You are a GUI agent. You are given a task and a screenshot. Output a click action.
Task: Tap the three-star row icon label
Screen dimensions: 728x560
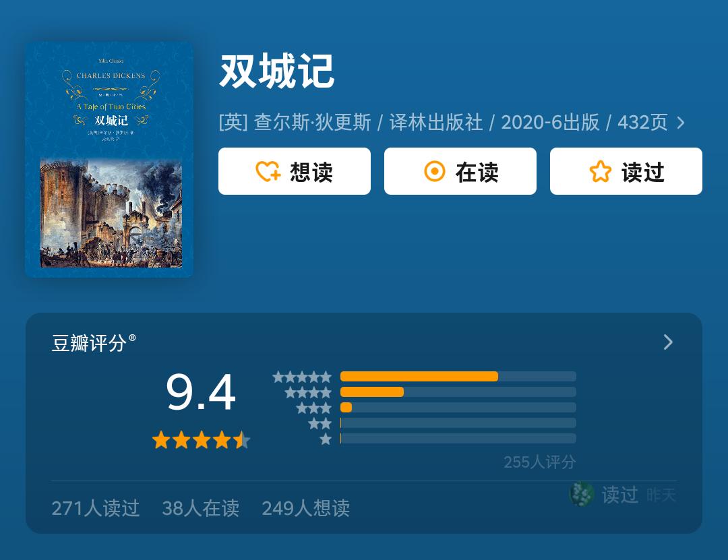tap(314, 408)
